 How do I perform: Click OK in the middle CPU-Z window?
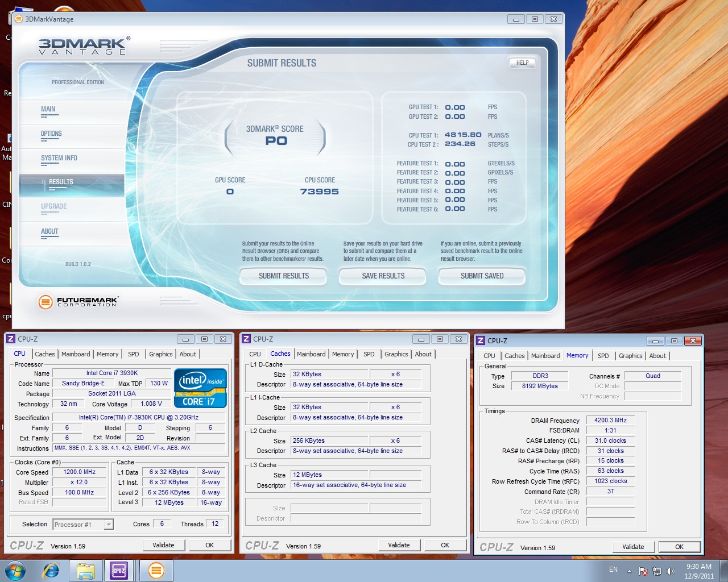[445, 545]
